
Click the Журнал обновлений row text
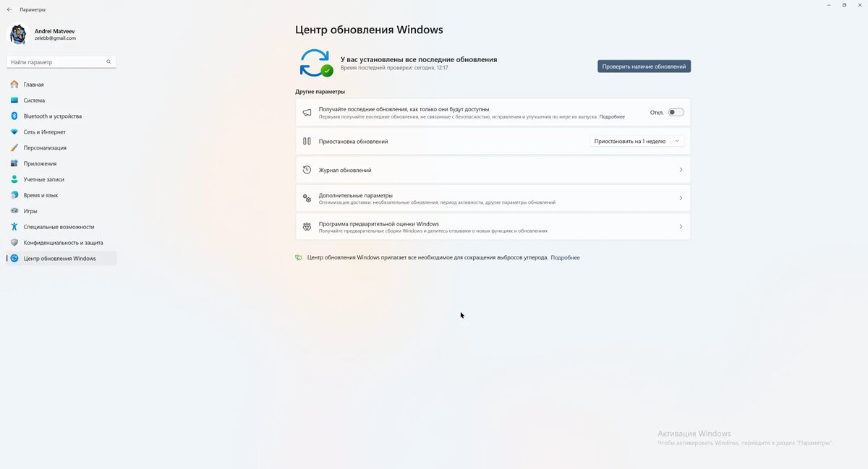(345, 171)
